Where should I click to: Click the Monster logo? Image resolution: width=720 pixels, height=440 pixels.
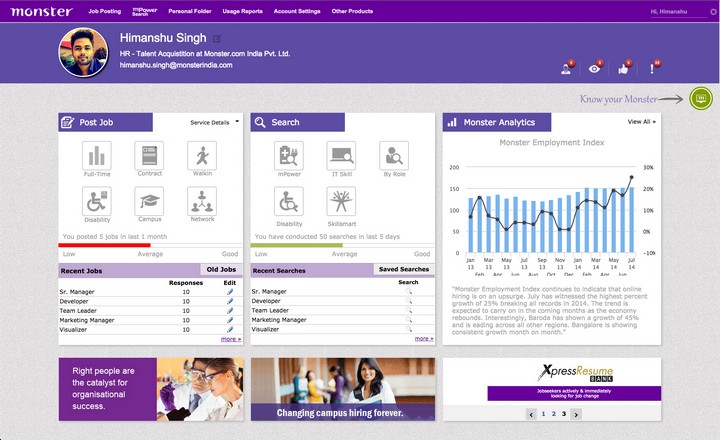(41, 11)
